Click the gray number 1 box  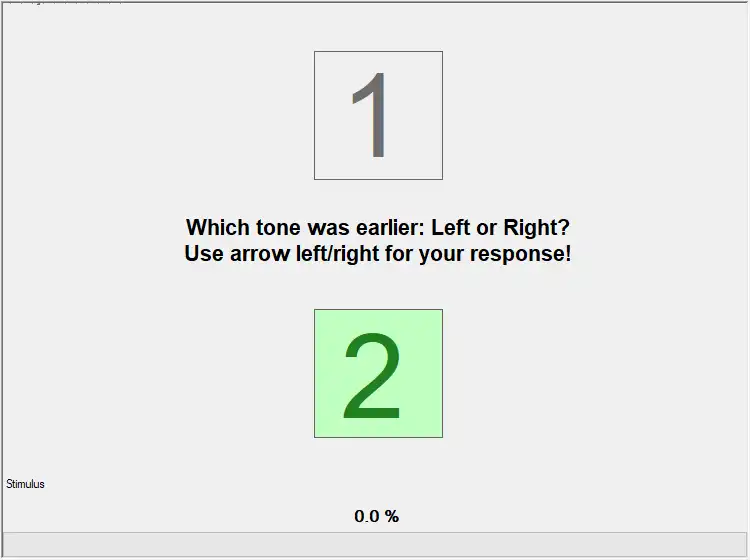[378, 116]
